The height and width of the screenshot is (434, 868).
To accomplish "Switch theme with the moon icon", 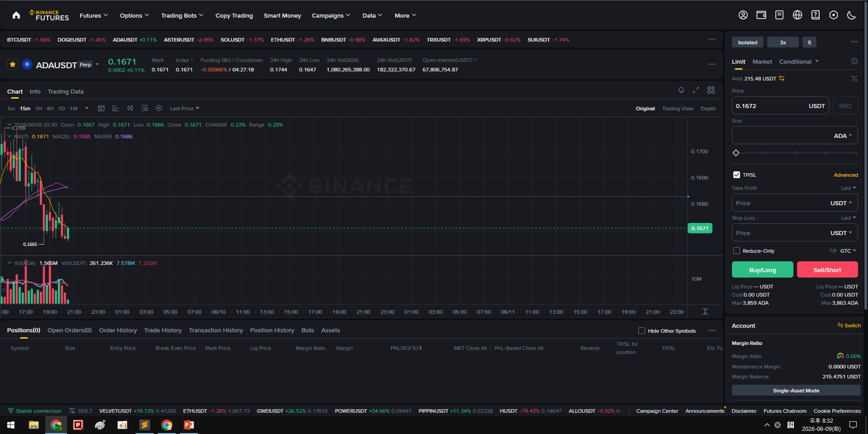I will click(x=851, y=15).
